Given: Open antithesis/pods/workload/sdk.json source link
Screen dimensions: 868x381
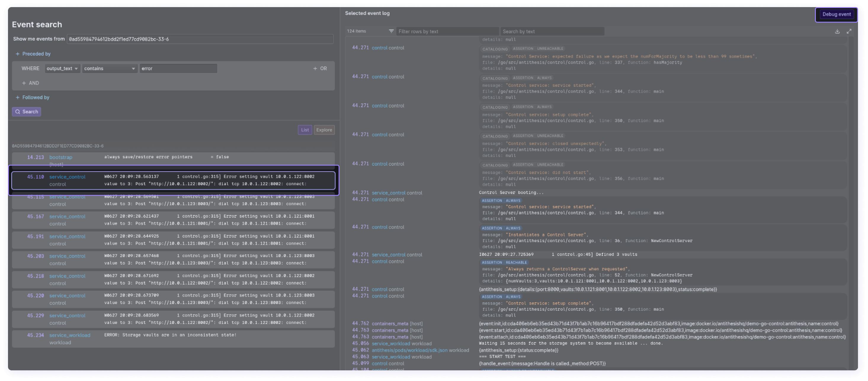Looking at the screenshot, I should (409, 351).
